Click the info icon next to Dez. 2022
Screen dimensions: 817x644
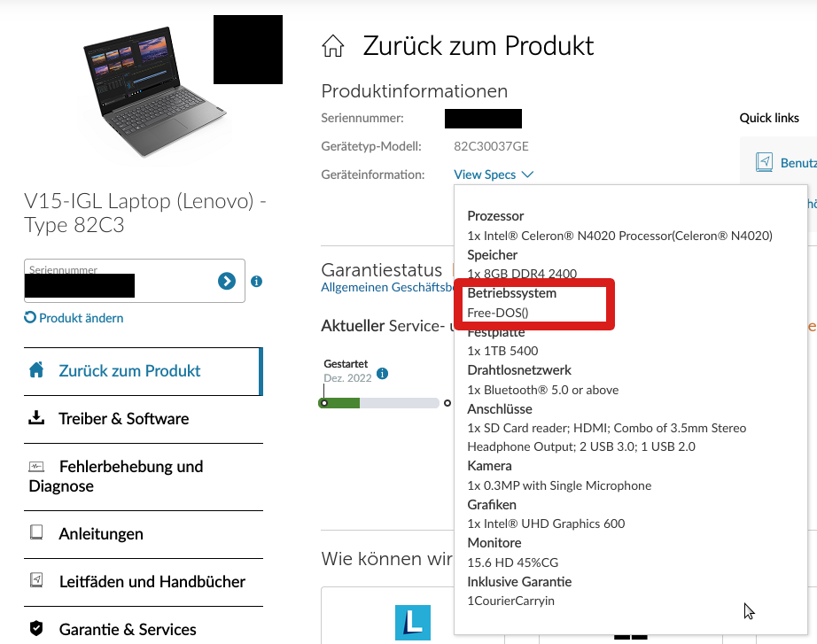click(383, 374)
